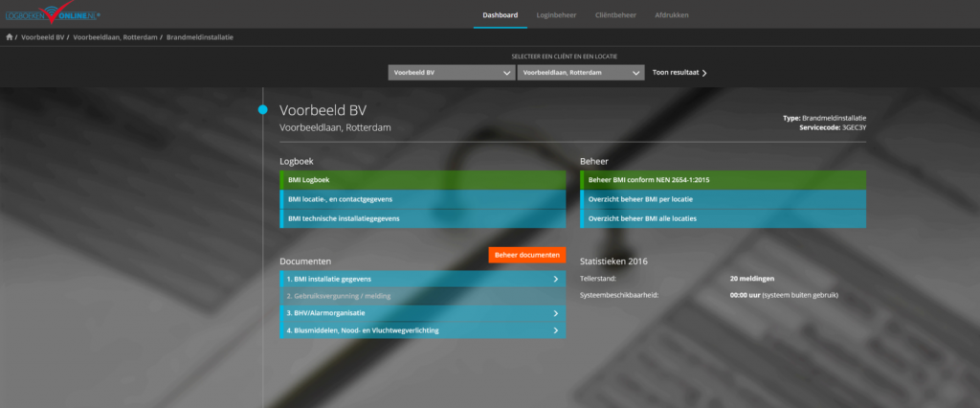Expand 3. BHV/Alarmorganisatie chevron
980x408 pixels.
(x=555, y=313)
